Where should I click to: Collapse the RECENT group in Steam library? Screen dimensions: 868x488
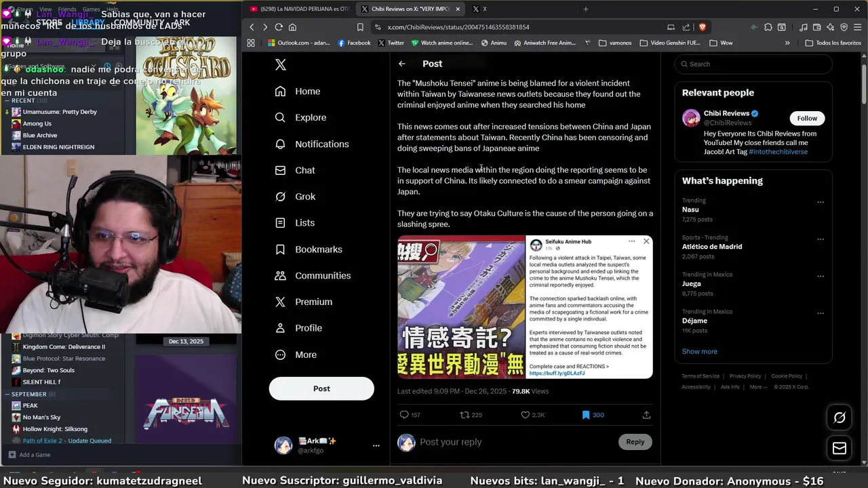(7, 100)
